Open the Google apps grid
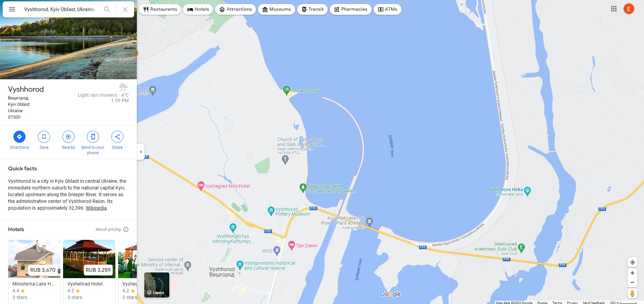This screenshot has width=644, height=304. point(614,9)
